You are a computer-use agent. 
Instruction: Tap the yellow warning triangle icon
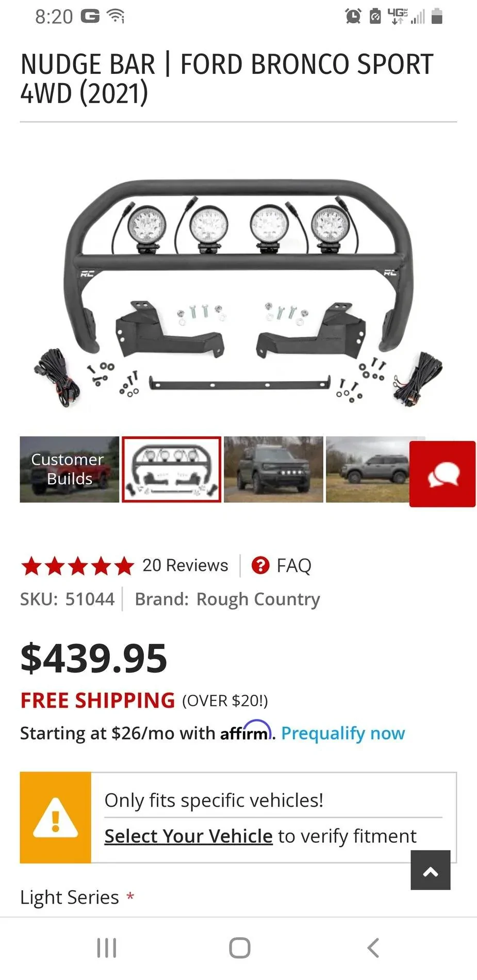56,818
